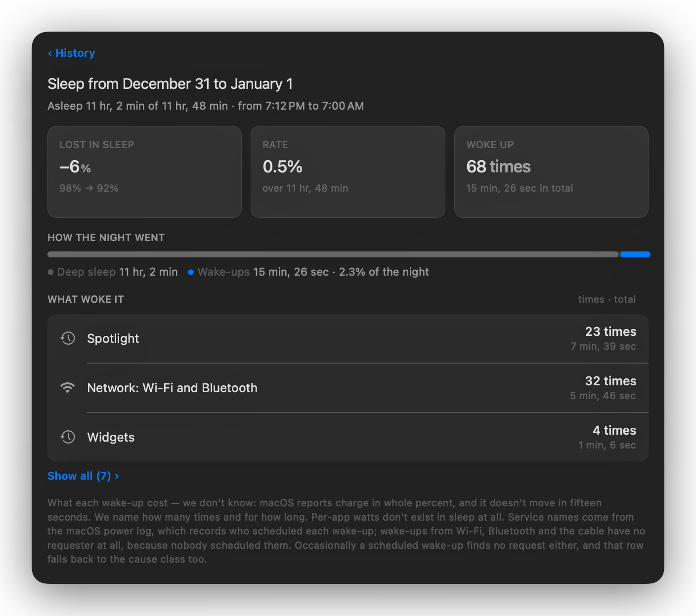696x616 pixels.
Task: Click the blue Wake-ups legend dot
Action: (191, 272)
